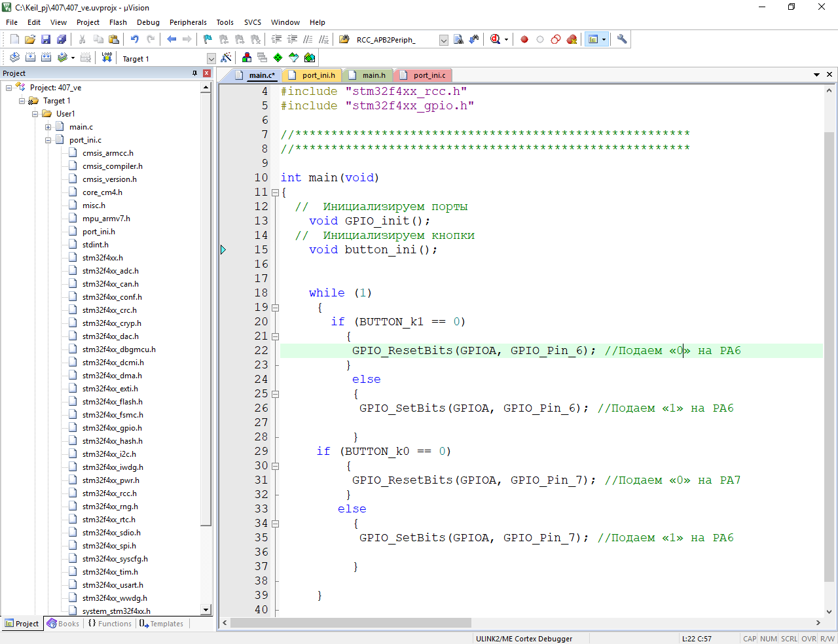Open Find in Files

tap(344, 39)
